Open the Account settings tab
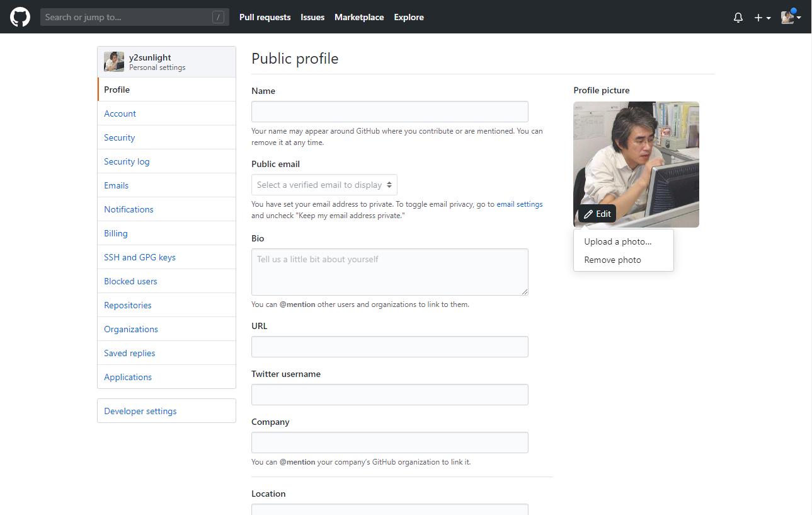Screen dimensions: 812x515 click(x=120, y=113)
